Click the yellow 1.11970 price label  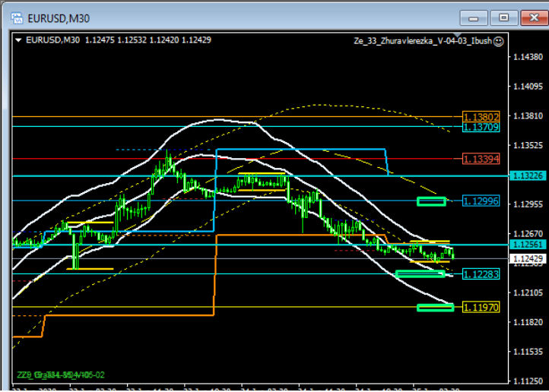click(481, 308)
